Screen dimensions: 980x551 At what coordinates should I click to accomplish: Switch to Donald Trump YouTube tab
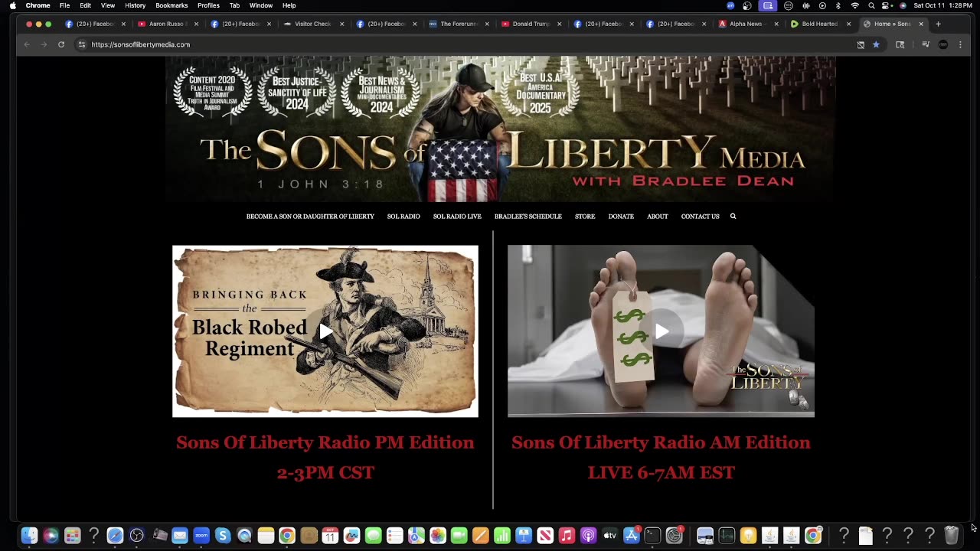coord(531,24)
